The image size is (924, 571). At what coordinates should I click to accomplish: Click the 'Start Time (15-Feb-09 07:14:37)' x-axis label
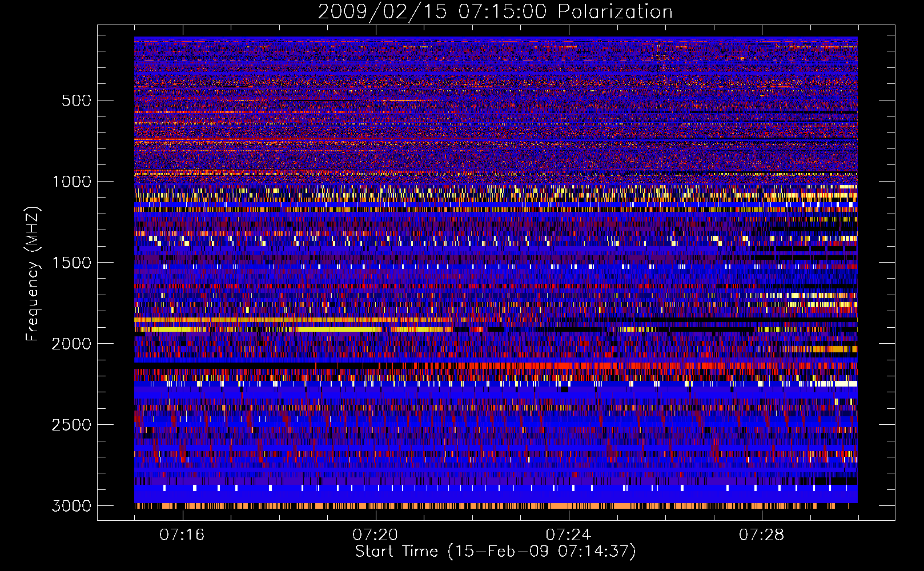pos(495,552)
